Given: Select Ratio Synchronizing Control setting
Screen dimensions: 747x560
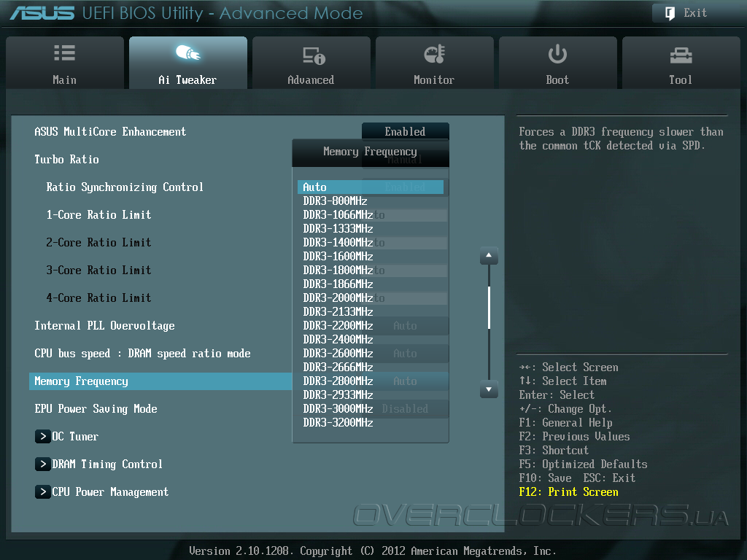Looking at the screenshot, I should [125, 187].
